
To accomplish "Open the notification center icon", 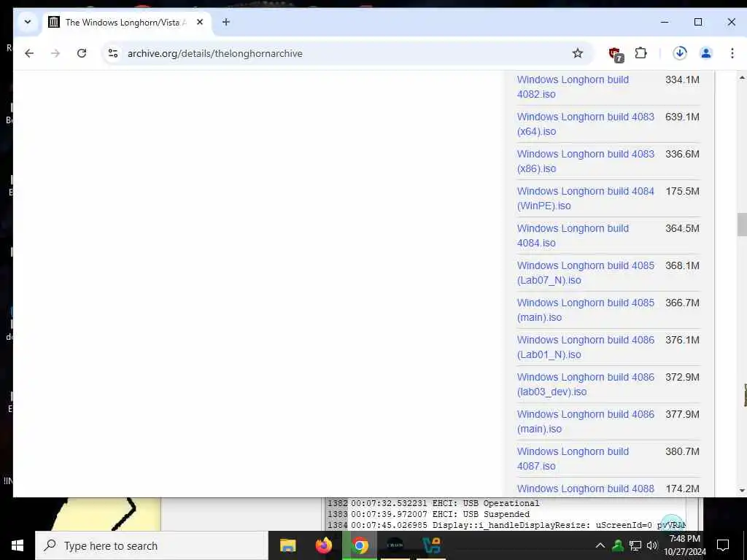I will coord(723,545).
